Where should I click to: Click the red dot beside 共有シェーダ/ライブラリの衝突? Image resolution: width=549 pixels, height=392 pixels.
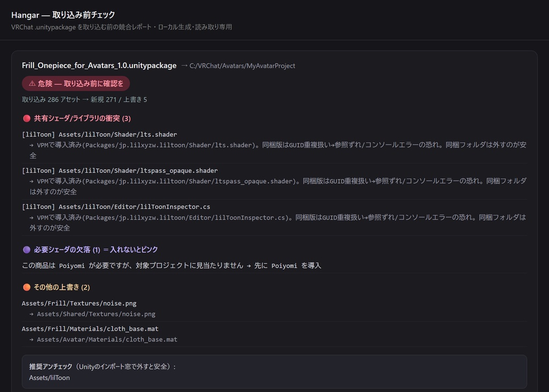click(27, 119)
